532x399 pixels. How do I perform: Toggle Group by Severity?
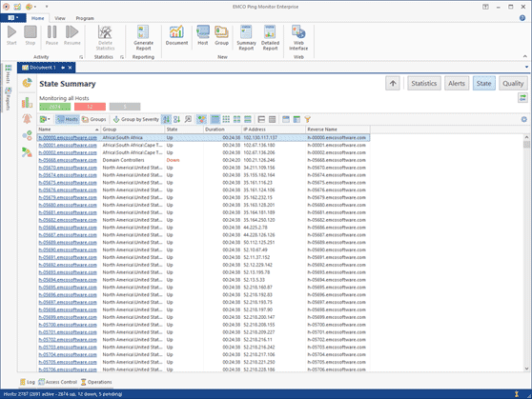pyautogui.click(x=135, y=119)
